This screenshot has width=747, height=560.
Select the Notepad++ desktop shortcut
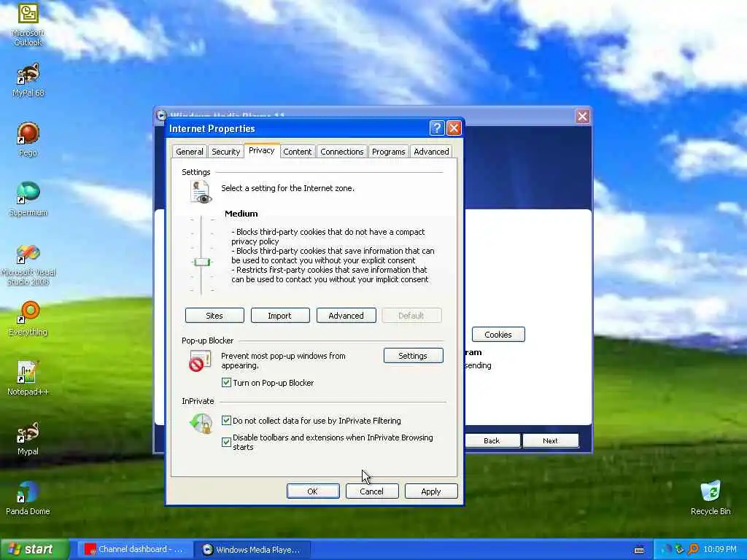click(28, 378)
